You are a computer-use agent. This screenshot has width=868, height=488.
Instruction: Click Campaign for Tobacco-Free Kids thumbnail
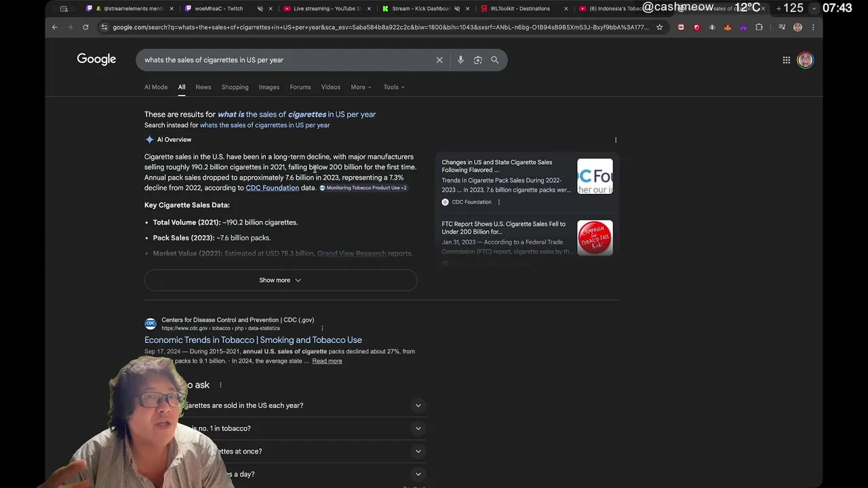595,238
